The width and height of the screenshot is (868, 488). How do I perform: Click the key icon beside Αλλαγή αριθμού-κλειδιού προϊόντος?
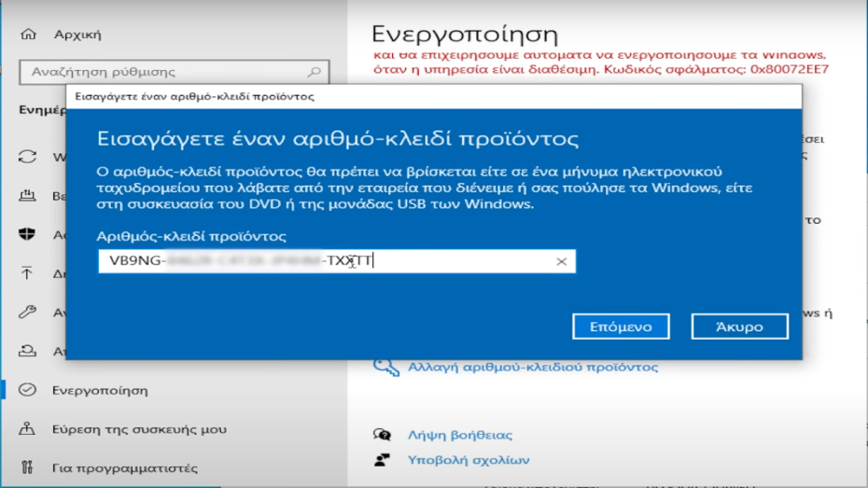(385, 366)
